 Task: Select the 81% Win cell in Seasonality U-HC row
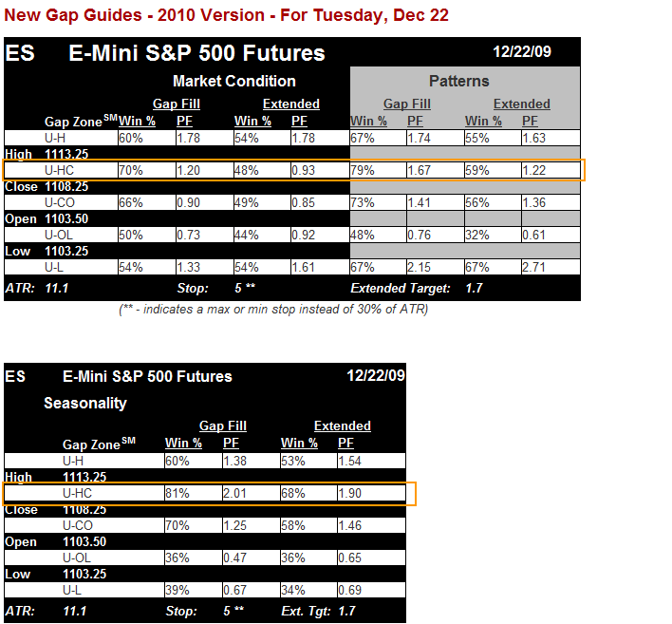[x=194, y=494]
